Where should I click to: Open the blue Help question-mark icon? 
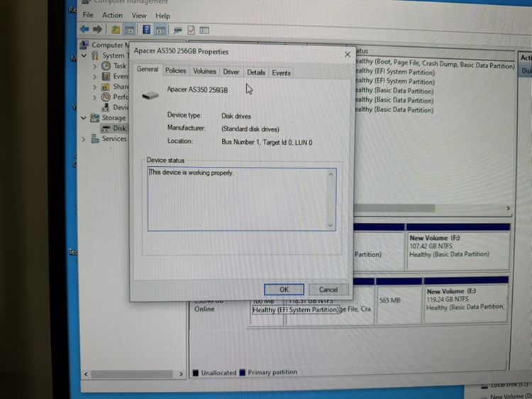click(146, 30)
